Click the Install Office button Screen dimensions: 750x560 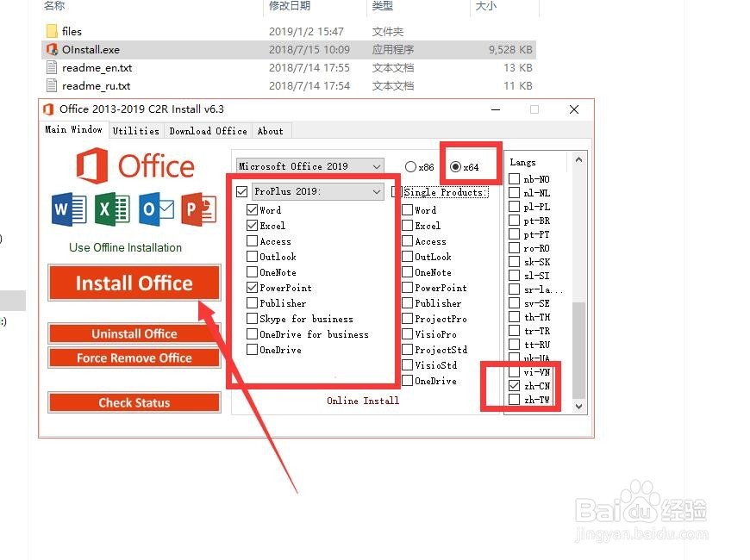tap(134, 283)
